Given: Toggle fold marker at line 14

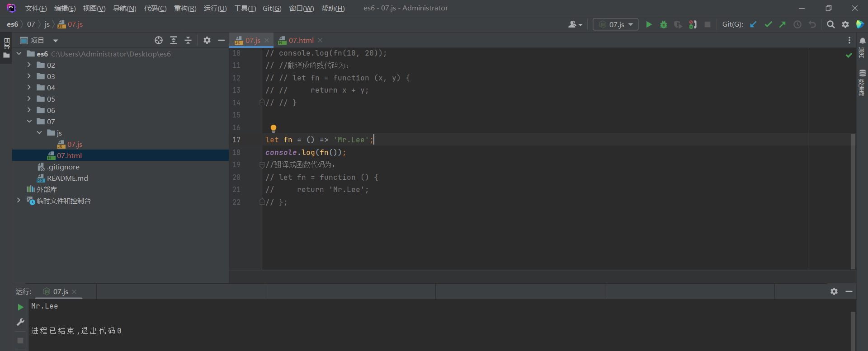Looking at the screenshot, I should (x=262, y=103).
